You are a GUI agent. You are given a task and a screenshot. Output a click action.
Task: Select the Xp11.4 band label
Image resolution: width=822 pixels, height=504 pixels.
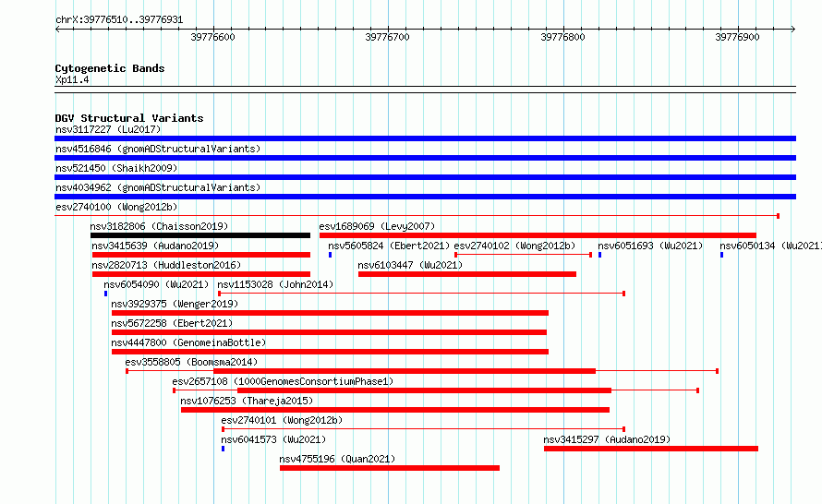tap(72, 79)
